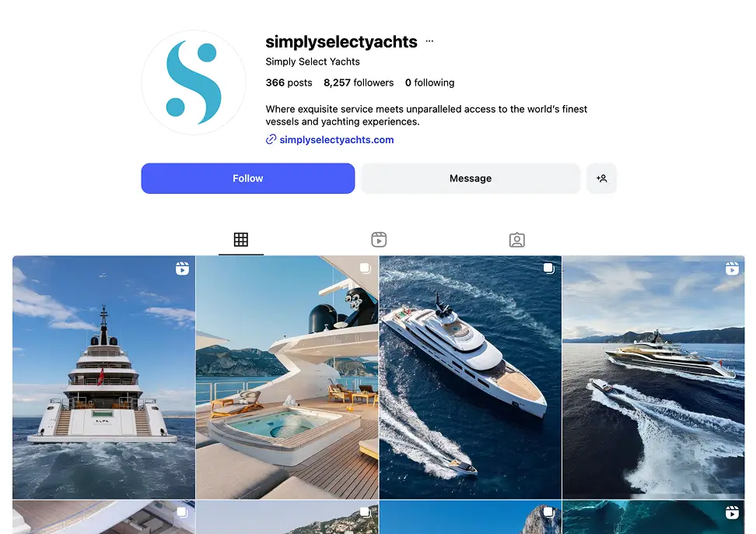
Task: Click carousel icon on aerial yacht post
Action: click(548, 269)
